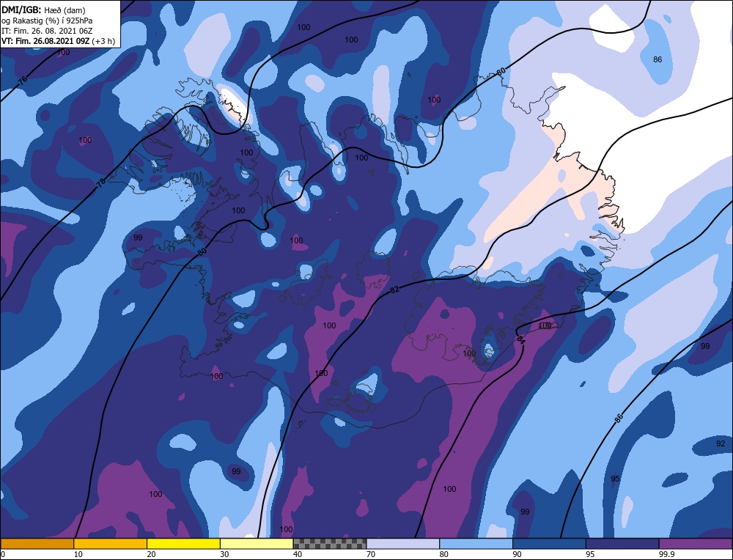
Task: Click the '99.9' legend scale tick label
Action: (666, 554)
